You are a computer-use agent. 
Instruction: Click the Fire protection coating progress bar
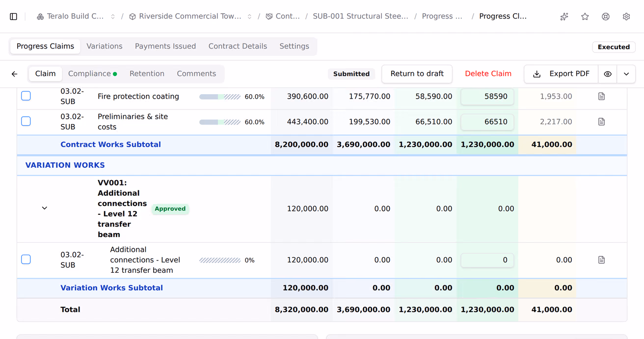(220, 97)
